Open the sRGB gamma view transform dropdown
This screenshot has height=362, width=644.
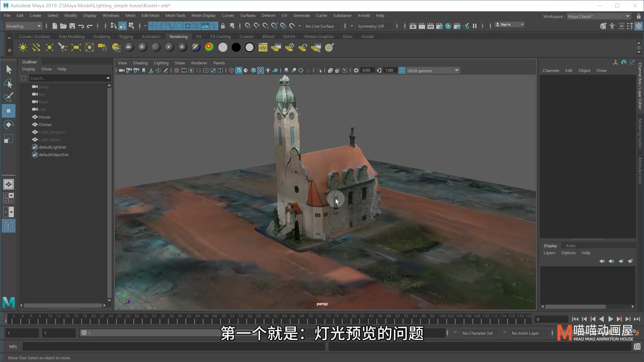tap(433, 70)
